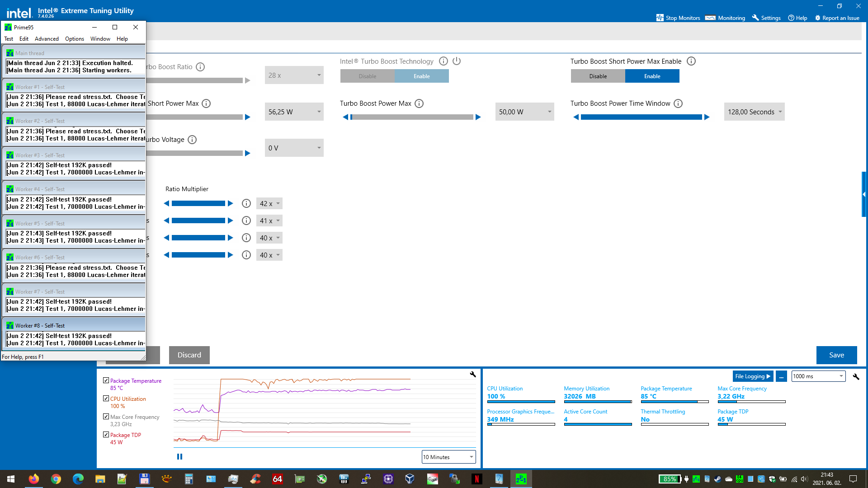Image resolution: width=868 pixels, height=488 pixels.
Task: Open the 1000 ms interval dropdown
Action: click(818, 376)
